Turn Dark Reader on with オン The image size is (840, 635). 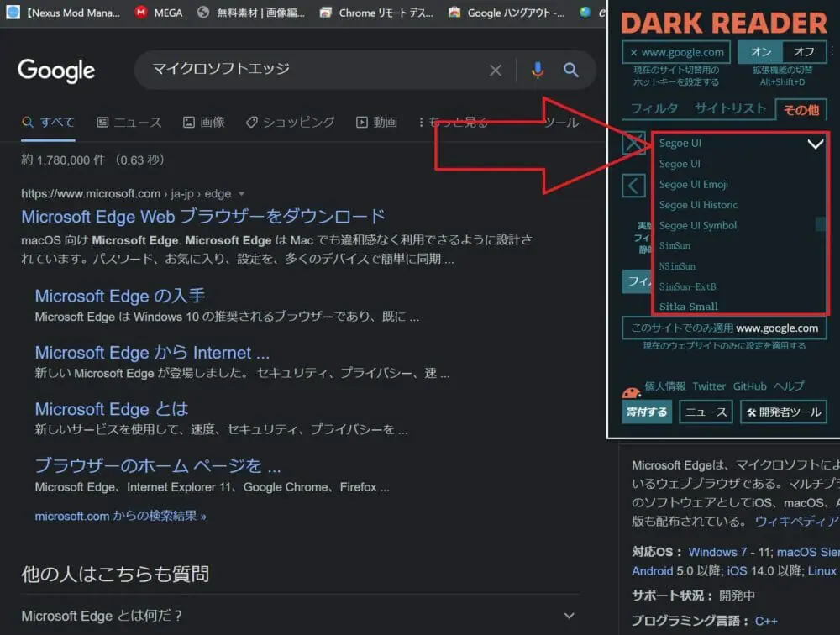pyautogui.click(x=761, y=52)
